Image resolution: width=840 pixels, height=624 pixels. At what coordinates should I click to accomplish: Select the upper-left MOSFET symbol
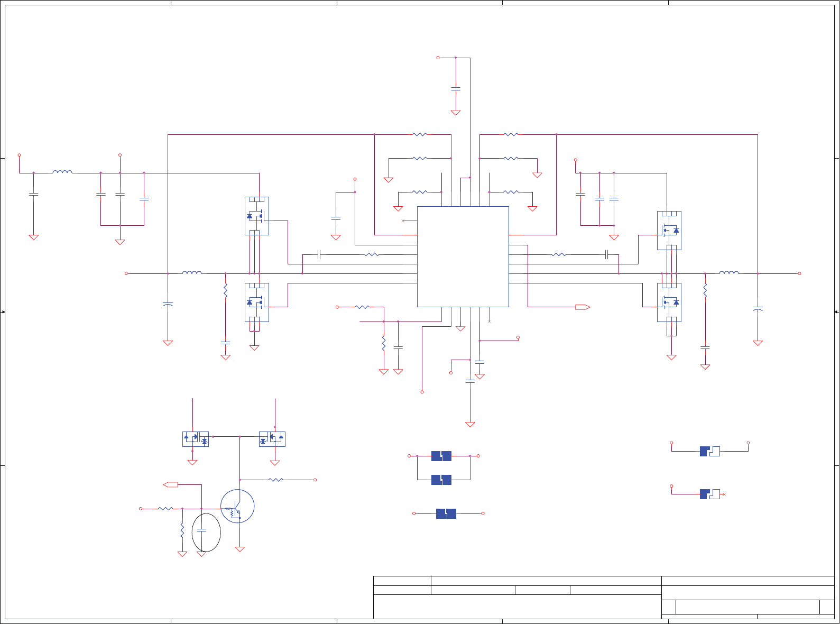pos(257,216)
